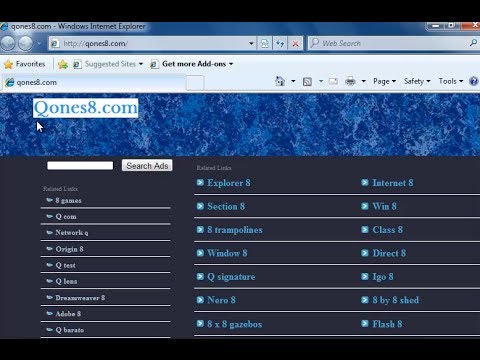Open the Q com link

click(x=66, y=217)
